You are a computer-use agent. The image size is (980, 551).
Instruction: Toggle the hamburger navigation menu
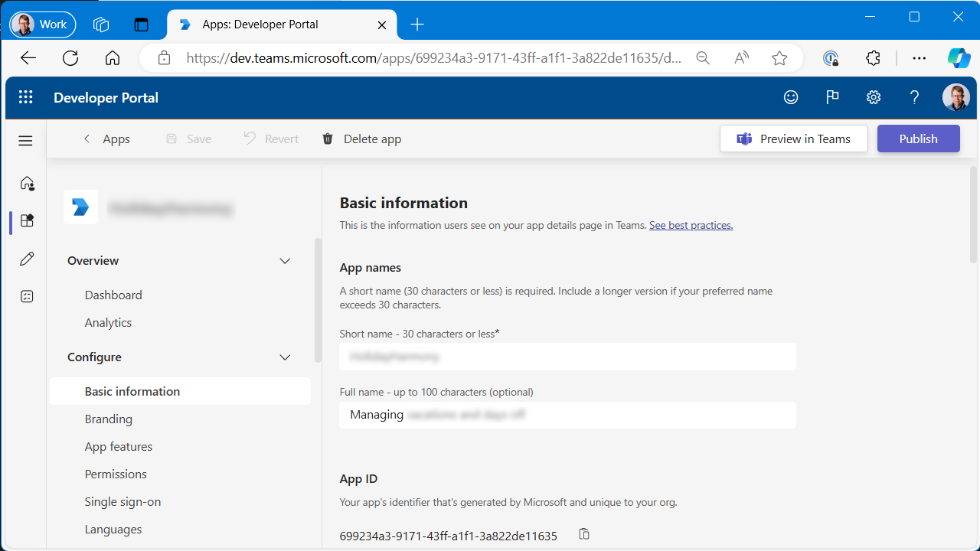tap(26, 141)
